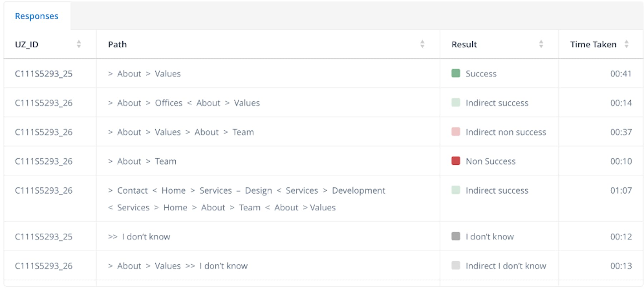Click the 01:07 time taken value
Screen dimensions: 644x290
[621, 190]
